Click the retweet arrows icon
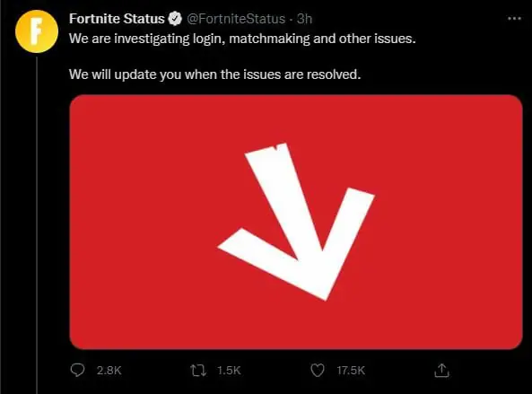 [198, 371]
